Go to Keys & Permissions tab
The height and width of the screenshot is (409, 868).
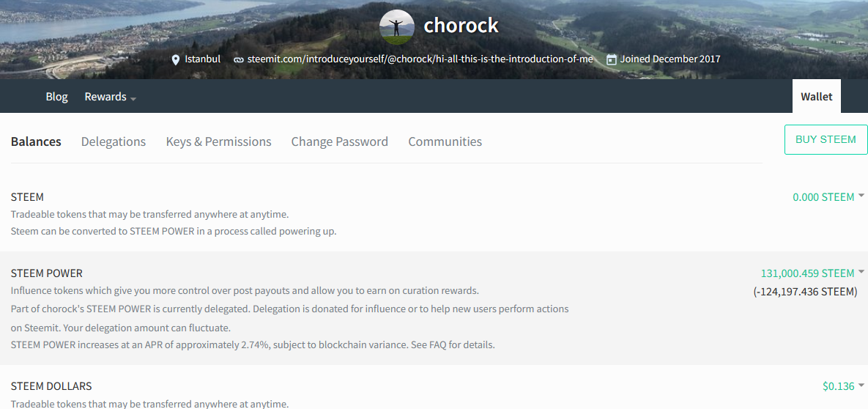[x=219, y=141]
